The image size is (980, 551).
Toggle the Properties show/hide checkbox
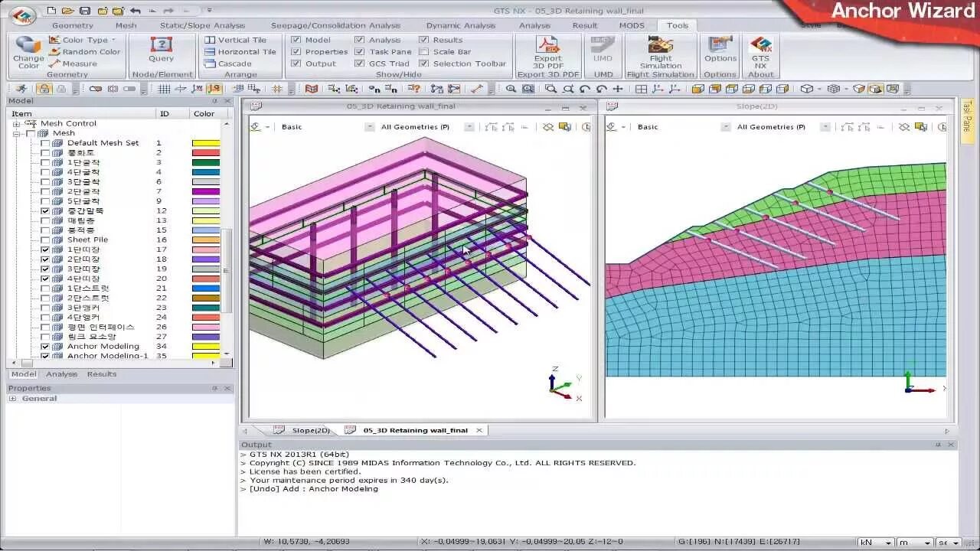[296, 52]
